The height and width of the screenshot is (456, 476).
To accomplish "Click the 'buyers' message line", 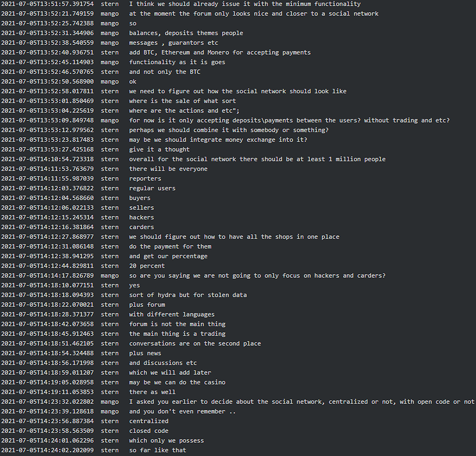I will click(x=139, y=198).
